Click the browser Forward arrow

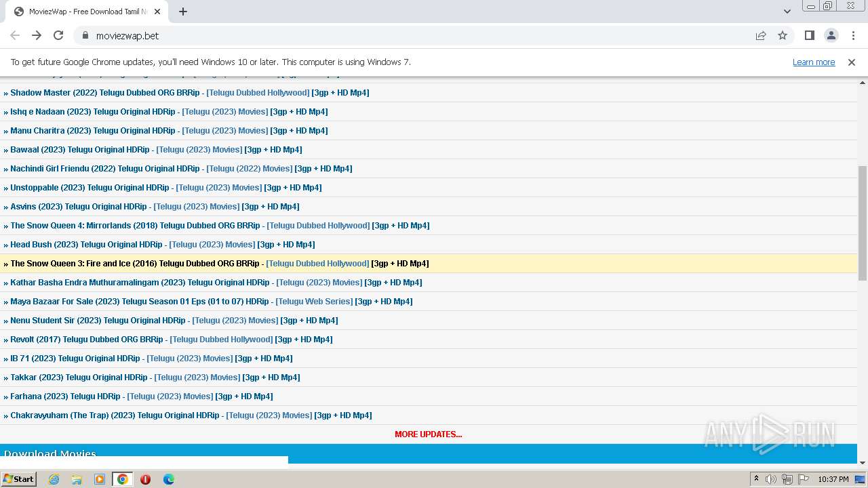click(x=37, y=35)
